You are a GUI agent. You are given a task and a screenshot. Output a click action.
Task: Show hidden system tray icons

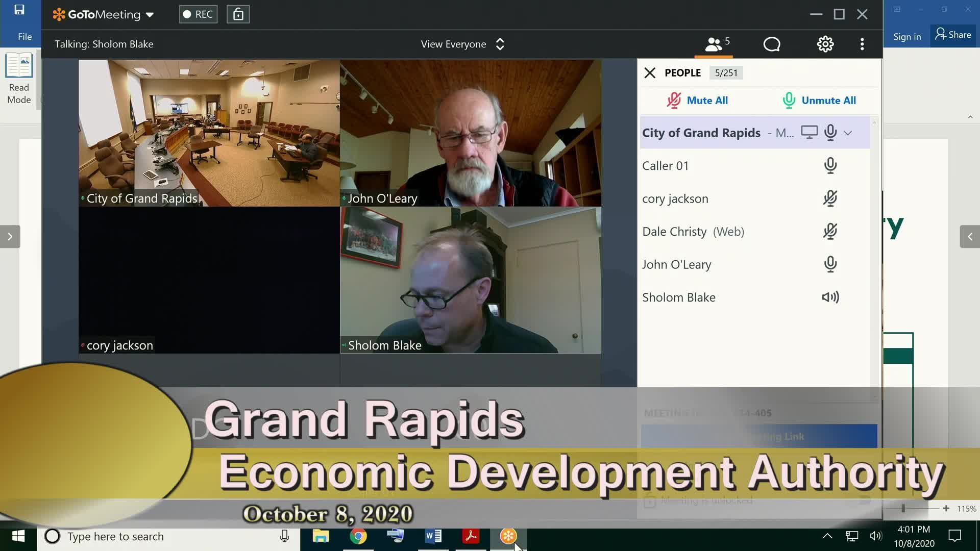click(x=827, y=536)
